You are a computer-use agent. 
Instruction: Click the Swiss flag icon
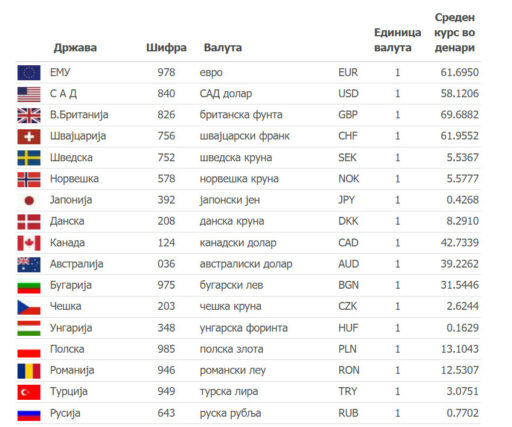coord(29,137)
